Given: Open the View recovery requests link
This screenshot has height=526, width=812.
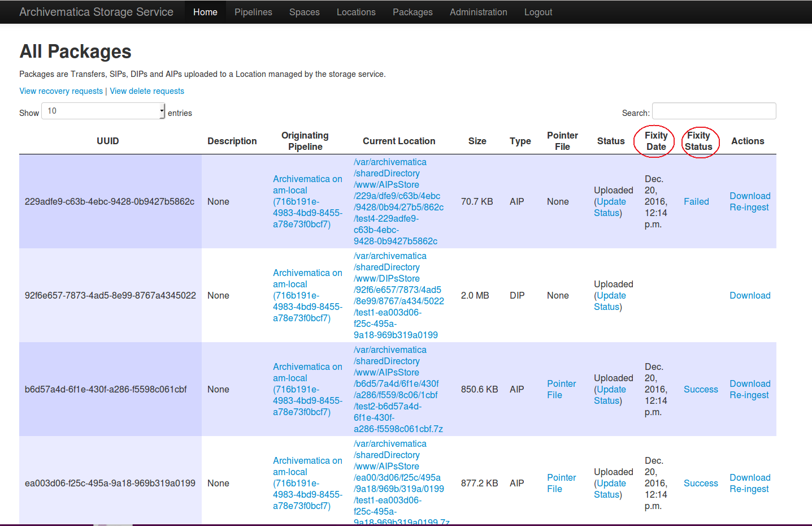Looking at the screenshot, I should pyautogui.click(x=61, y=91).
